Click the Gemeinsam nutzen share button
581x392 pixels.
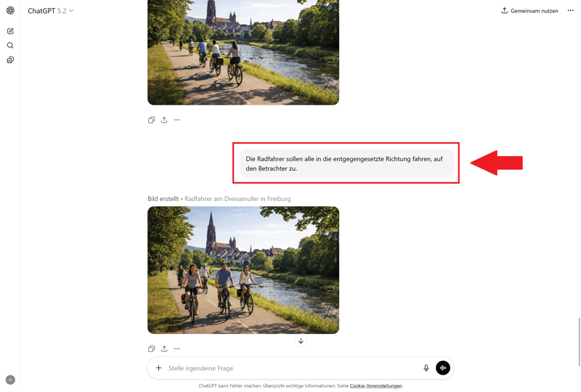click(x=529, y=11)
